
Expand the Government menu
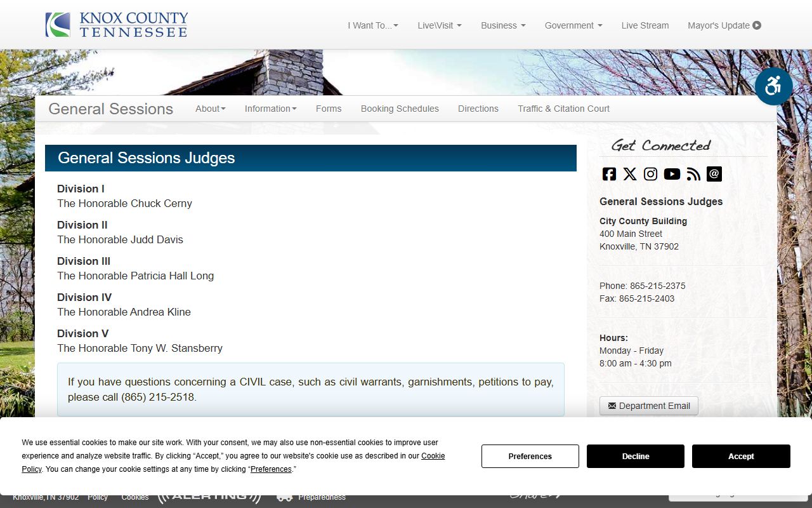(x=573, y=25)
